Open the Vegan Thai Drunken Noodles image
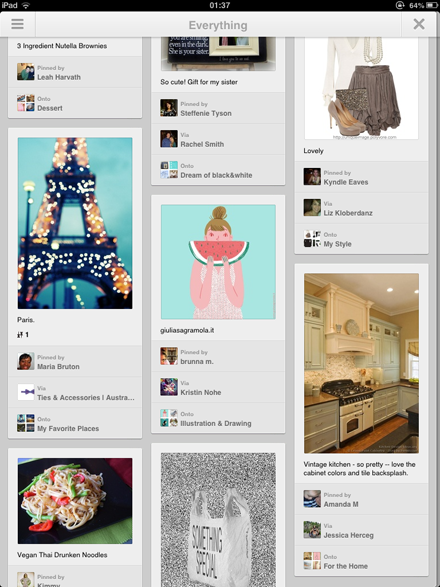This screenshot has height=587, width=440. (75, 501)
